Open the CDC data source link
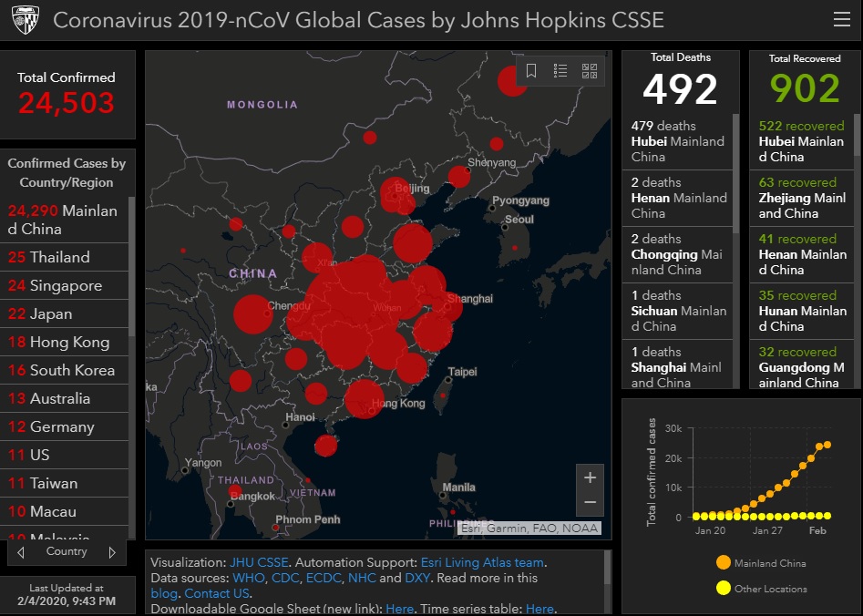 click(x=285, y=578)
